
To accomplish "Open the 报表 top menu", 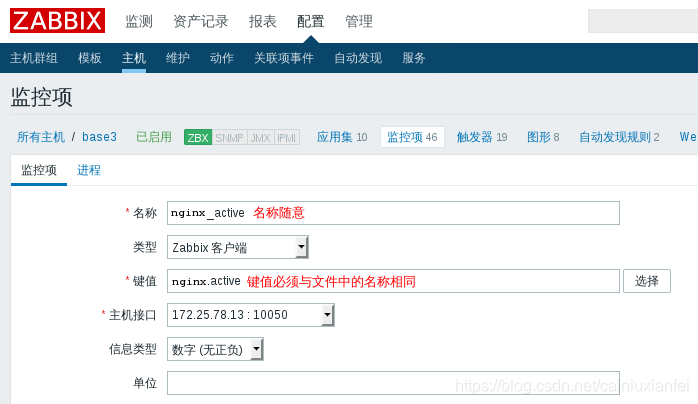I will click(263, 21).
